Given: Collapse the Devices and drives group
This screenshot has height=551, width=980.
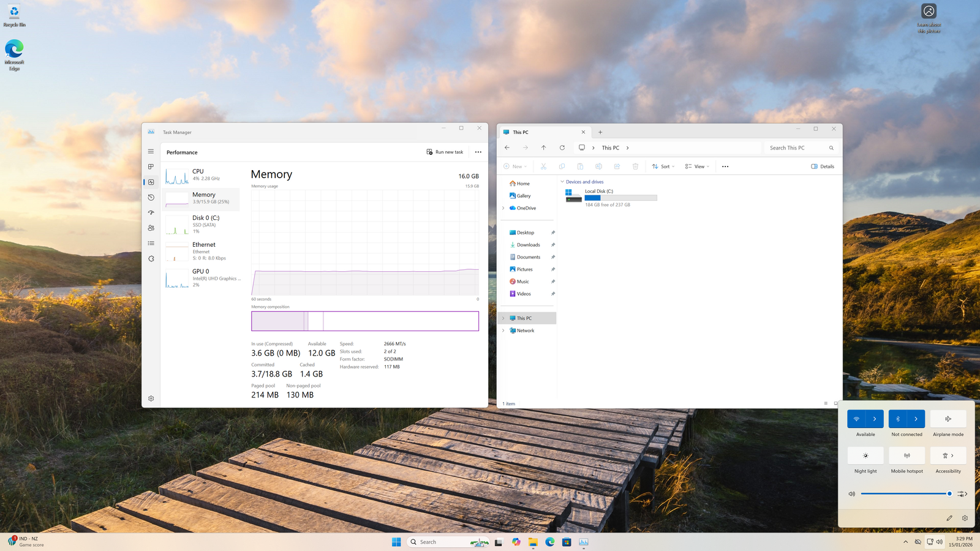Looking at the screenshot, I should point(562,182).
